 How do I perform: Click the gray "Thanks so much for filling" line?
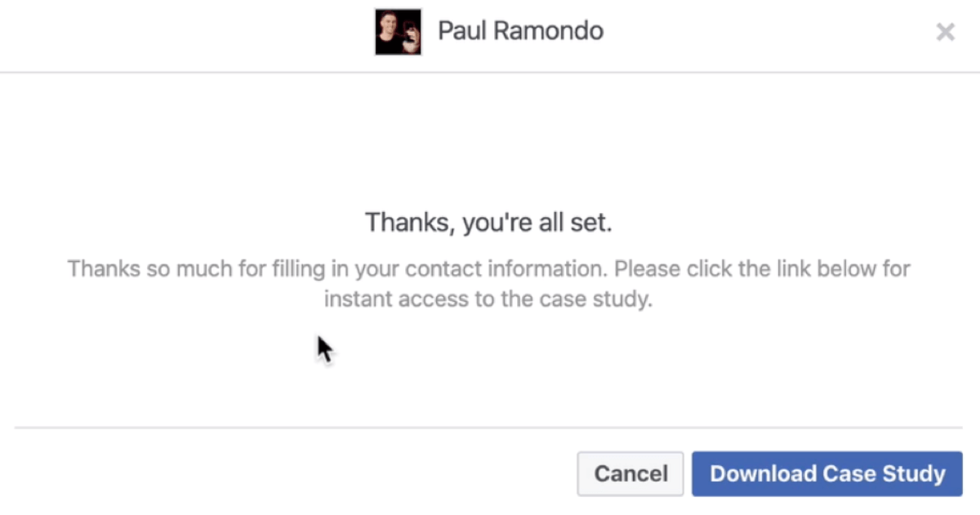(488, 269)
